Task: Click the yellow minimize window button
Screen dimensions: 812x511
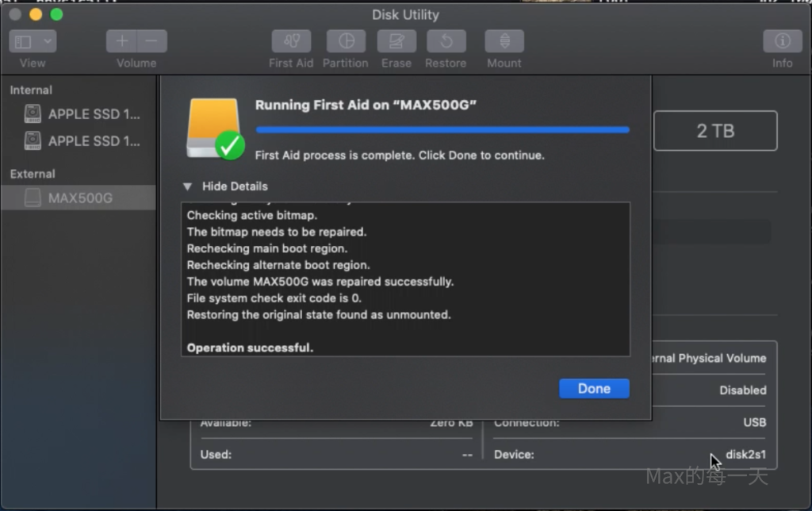Action: [36, 14]
